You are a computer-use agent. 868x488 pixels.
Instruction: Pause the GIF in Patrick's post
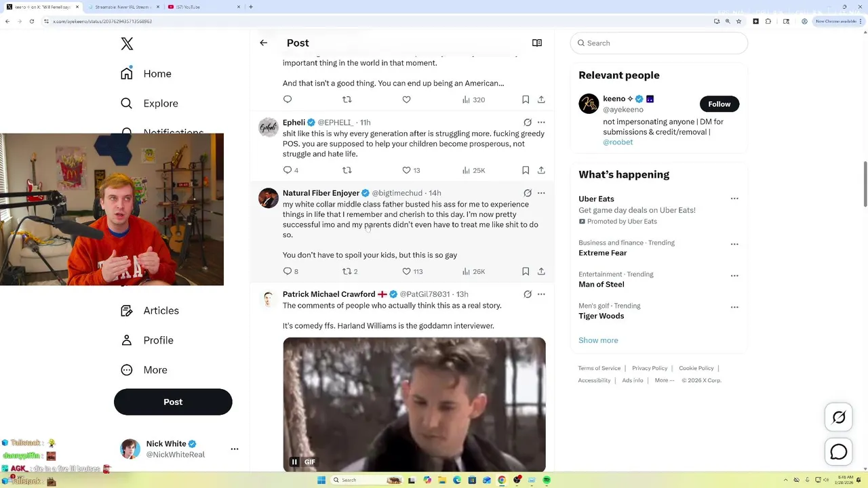pyautogui.click(x=294, y=462)
